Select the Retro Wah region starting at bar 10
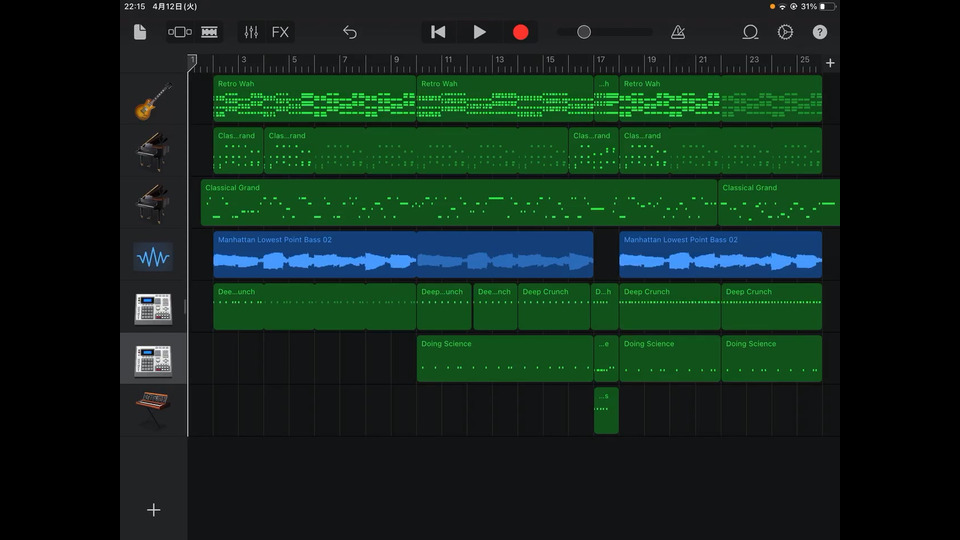 click(x=504, y=99)
